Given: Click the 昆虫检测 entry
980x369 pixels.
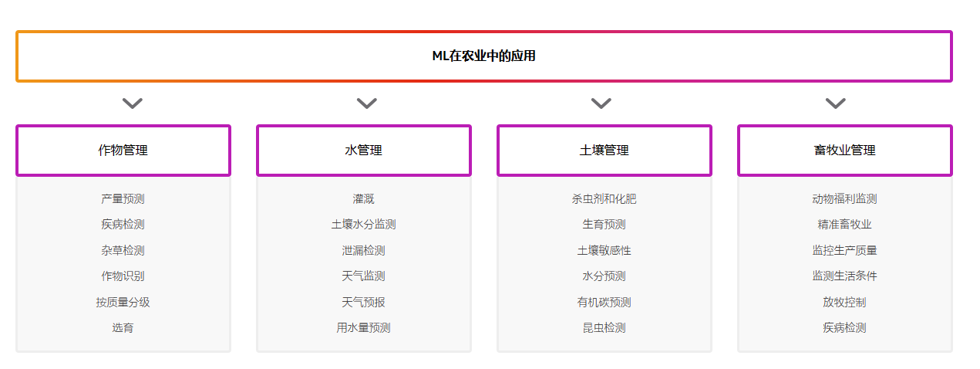Looking at the screenshot, I should [604, 327].
